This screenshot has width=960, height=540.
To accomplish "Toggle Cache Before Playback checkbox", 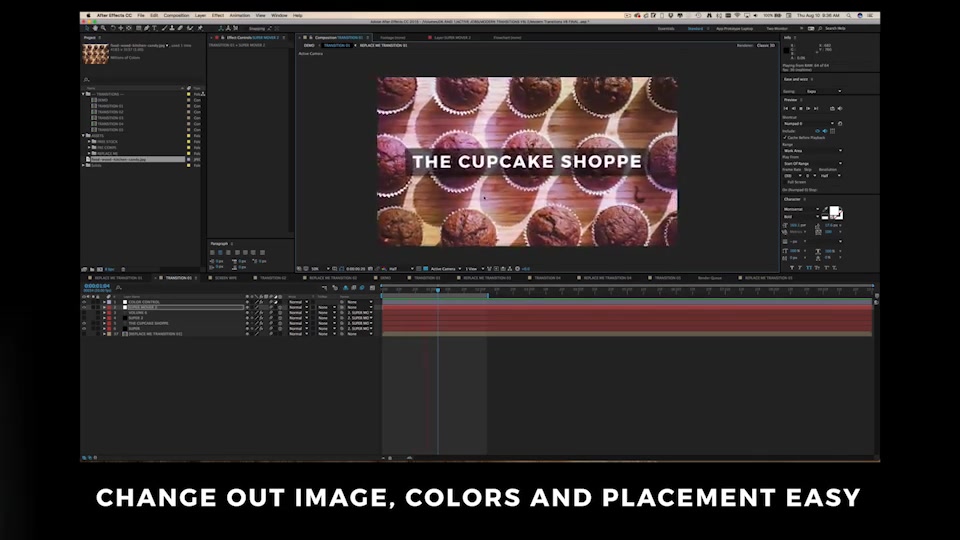I will (x=785, y=138).
